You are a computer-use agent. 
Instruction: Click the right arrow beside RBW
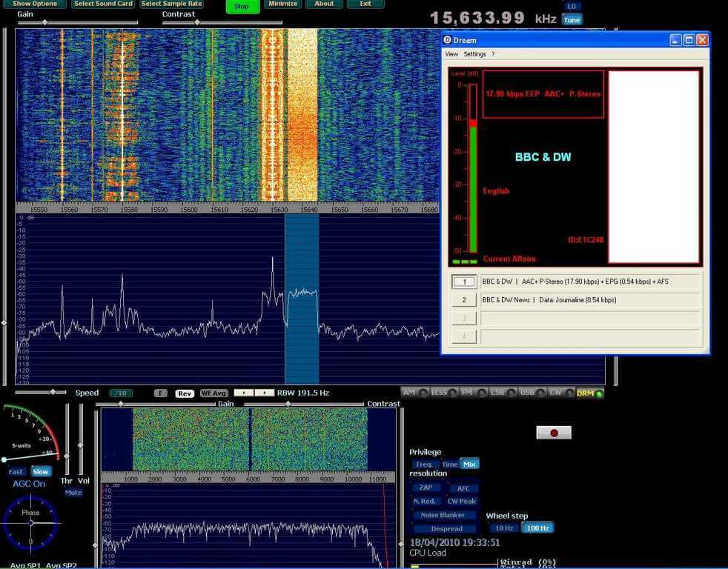tap(264, 393)
